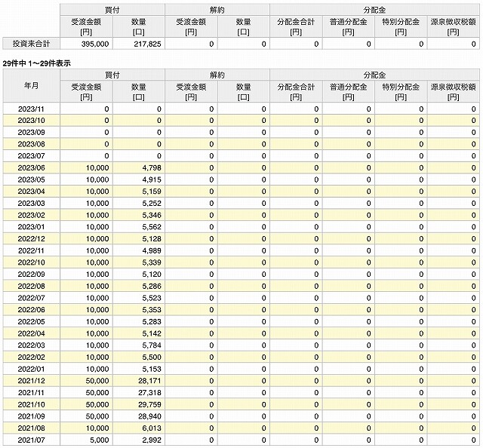This screenshot has height=448, width=483.
Task: Click quantity 28,171 for 2021/12
Action: [149, 381]
